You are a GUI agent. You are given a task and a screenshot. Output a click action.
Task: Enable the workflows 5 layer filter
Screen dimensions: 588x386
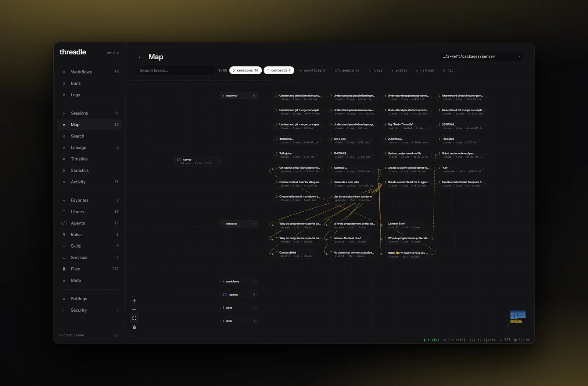point(312,70)
